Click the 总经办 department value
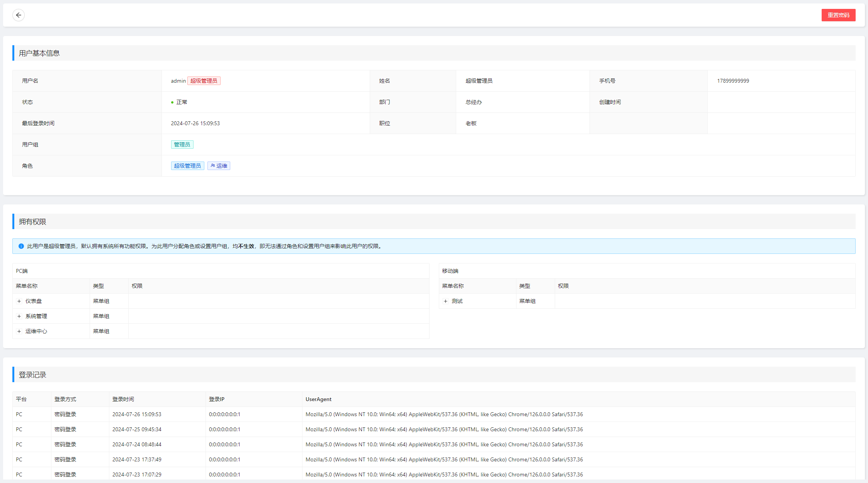Screen dimensions: 868x483 (x=474, y=102)
